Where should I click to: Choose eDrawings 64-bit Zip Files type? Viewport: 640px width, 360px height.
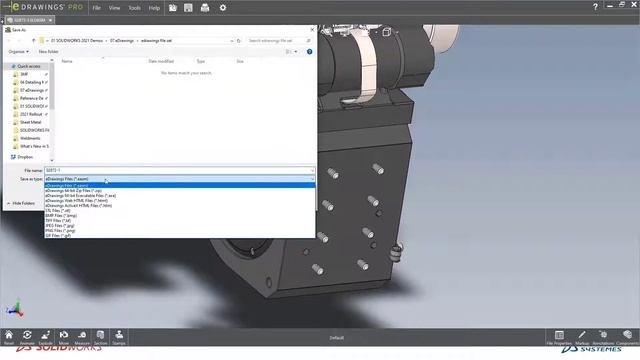(180, 191)
